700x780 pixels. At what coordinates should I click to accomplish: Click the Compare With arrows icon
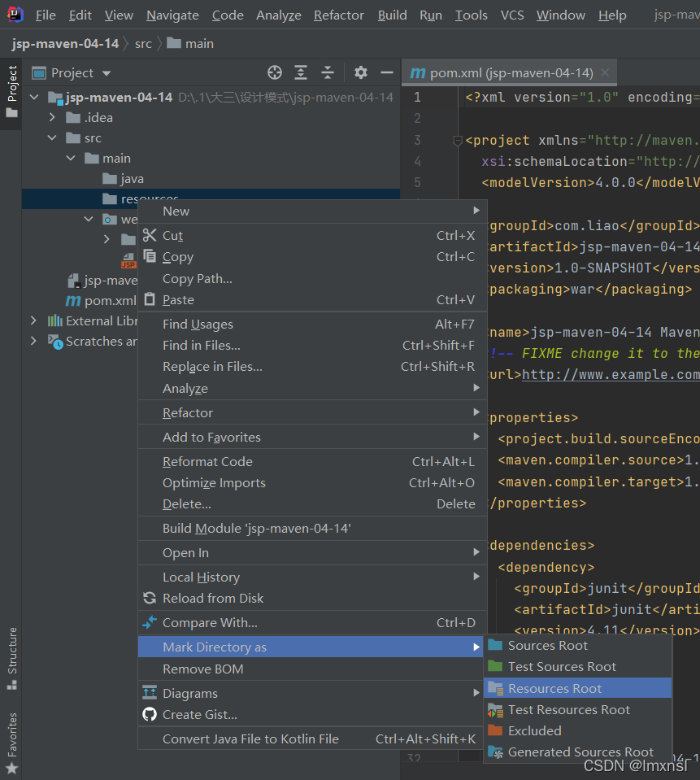[x=150, y=622]
